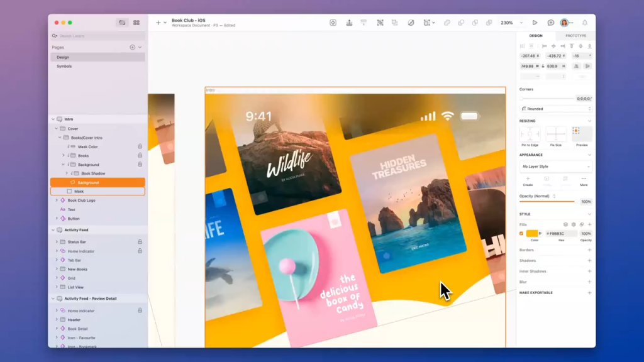Screen dimensions: 644x362
Task: Click the Align horizontal centers icon
Action: point(553,46)
